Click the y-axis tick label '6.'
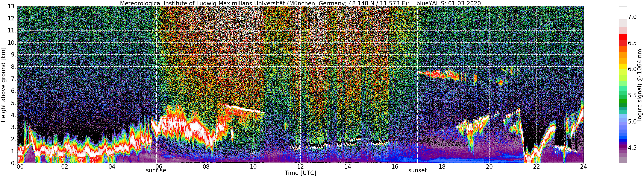The width and height of the screenshot is (644, 177). (14, 91)
